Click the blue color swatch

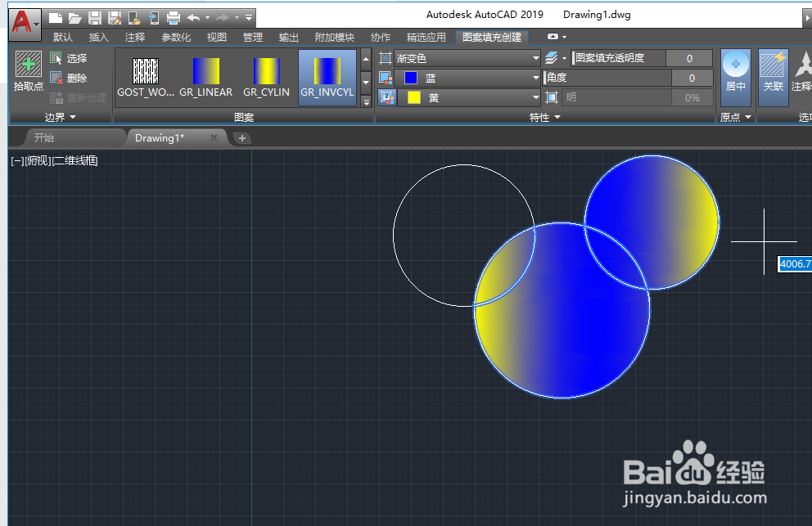pyautogui.click(x=411, y=79)
